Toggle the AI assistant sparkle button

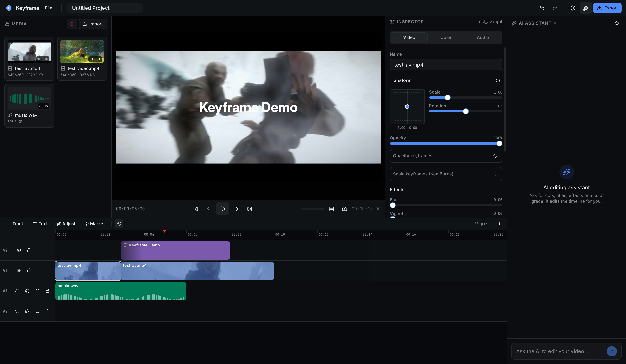click(586, 8)
